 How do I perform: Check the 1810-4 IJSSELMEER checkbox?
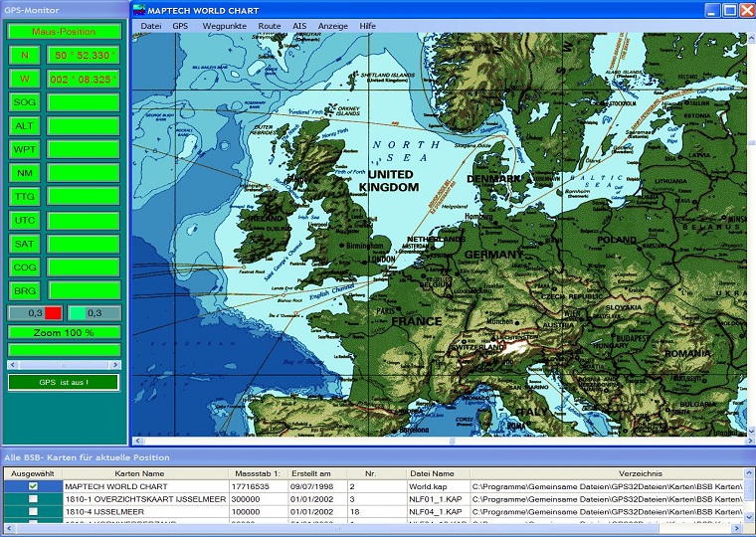pyautogui.click(x=33, y=511)
